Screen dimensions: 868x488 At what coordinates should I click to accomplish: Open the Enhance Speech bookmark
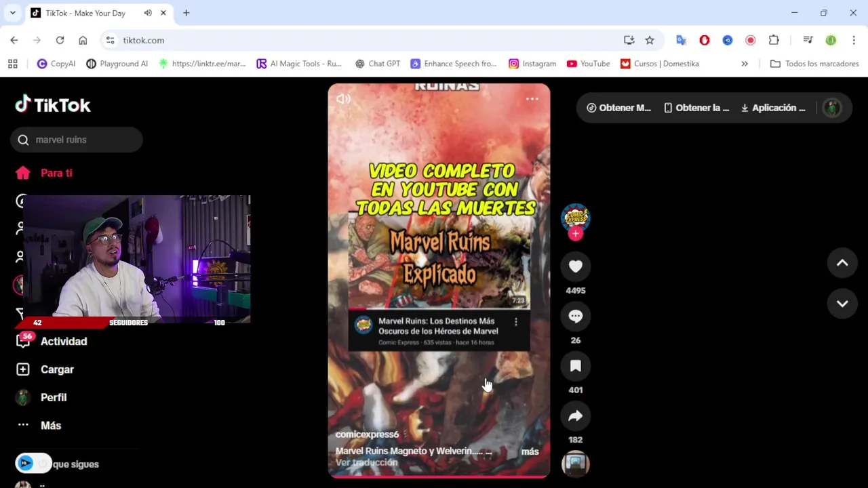tap(454, 64)
